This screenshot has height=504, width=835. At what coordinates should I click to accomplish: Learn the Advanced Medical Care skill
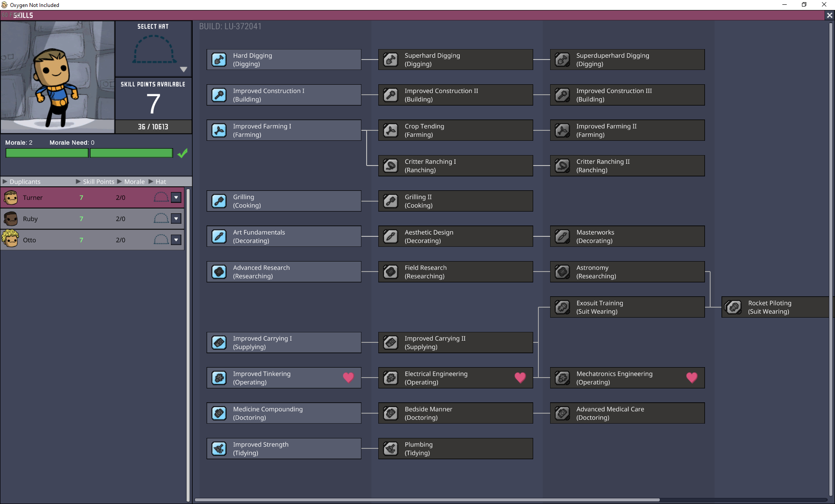(627, 413)
